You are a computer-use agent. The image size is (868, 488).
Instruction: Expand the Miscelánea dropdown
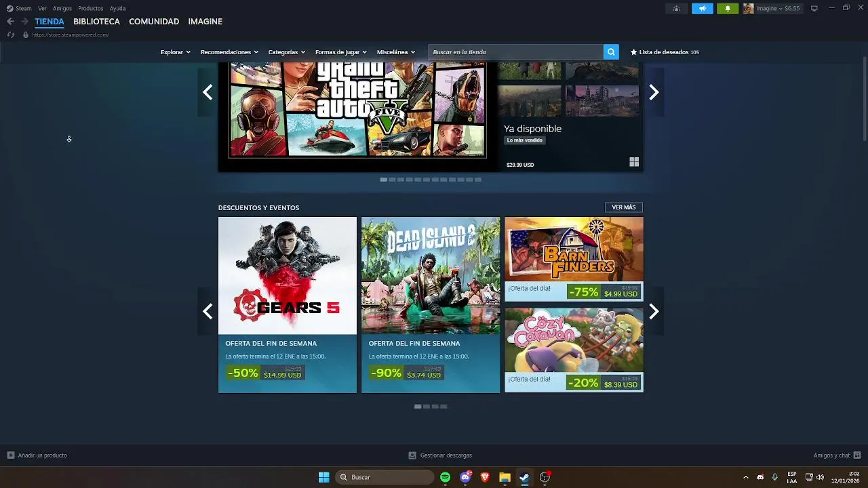(x=396, y=52)
